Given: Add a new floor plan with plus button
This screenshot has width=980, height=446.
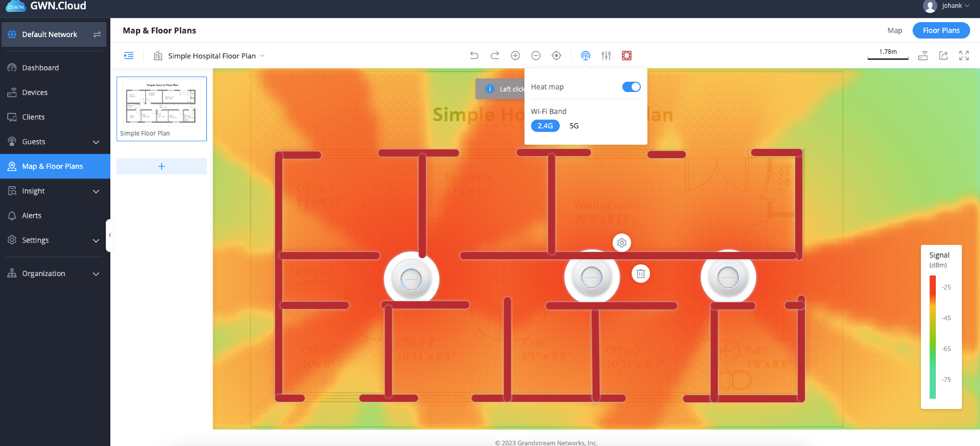Looking at the screenshot, I should click(161, 166).
